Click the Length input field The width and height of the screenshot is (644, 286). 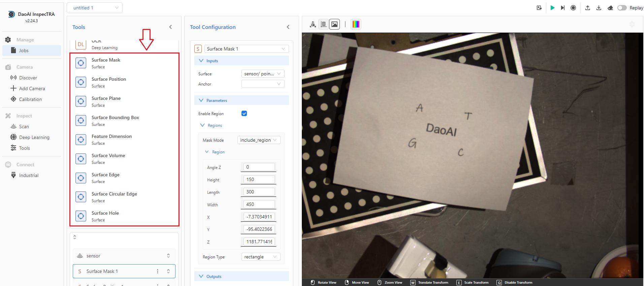click(x=259, y=192)
